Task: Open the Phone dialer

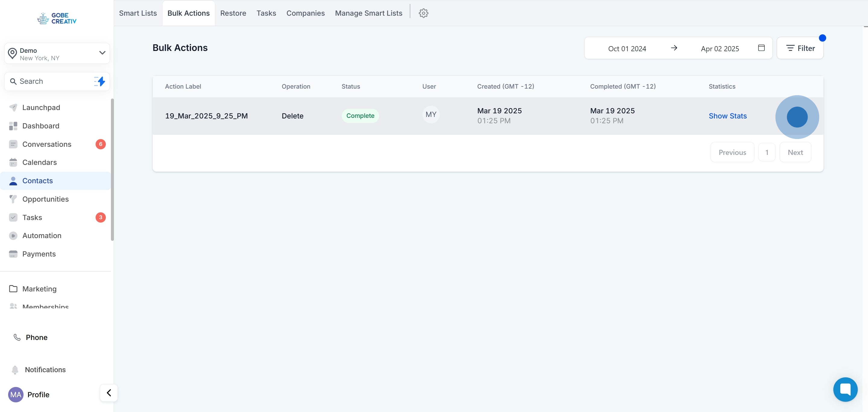Action: (36, 337)
